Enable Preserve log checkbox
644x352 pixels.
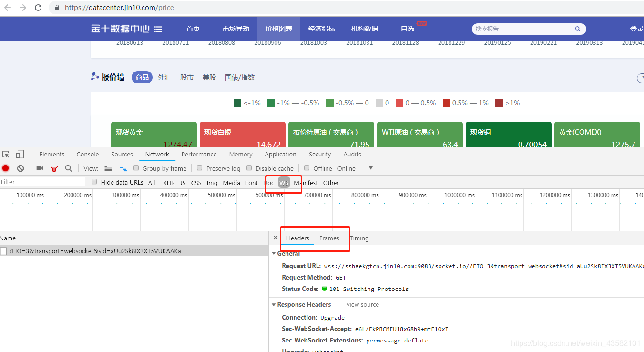point(200,168)
